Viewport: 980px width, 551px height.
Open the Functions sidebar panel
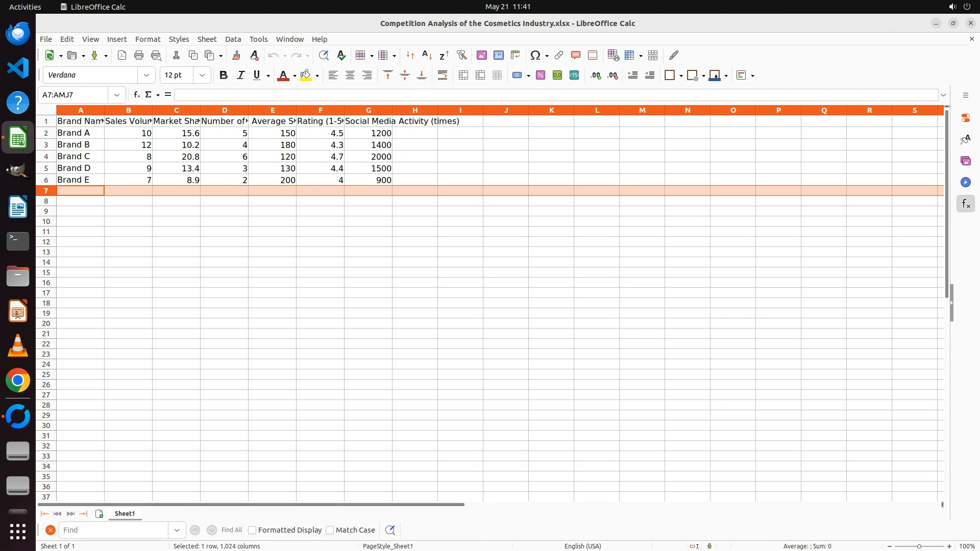click(965, 204)
